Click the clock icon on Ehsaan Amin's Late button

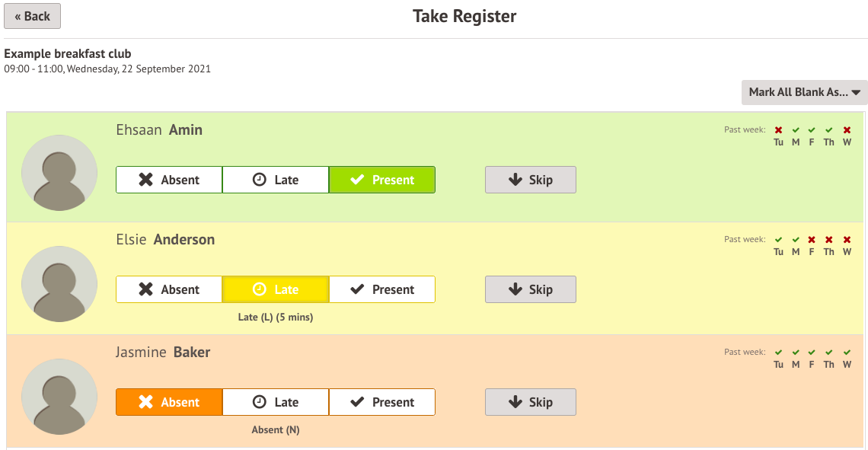pyautogui.click(x=259, y=180)
